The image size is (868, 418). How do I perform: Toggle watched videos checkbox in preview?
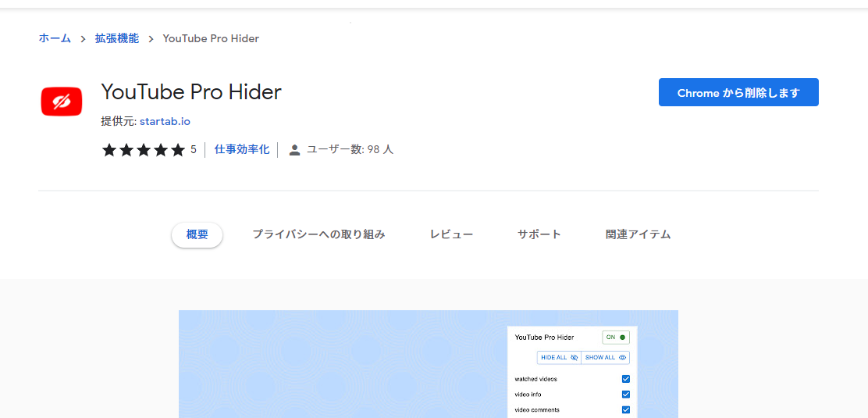click(625, 379)
